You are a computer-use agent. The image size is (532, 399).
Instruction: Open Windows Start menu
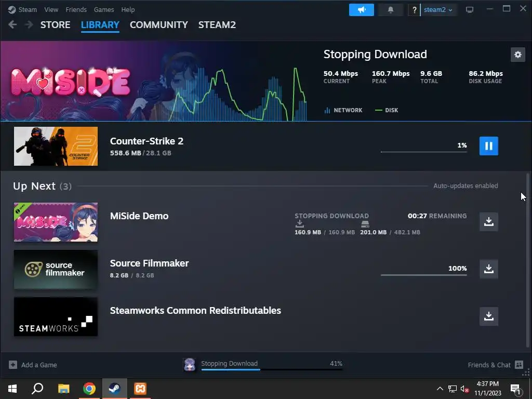[12, 389]
